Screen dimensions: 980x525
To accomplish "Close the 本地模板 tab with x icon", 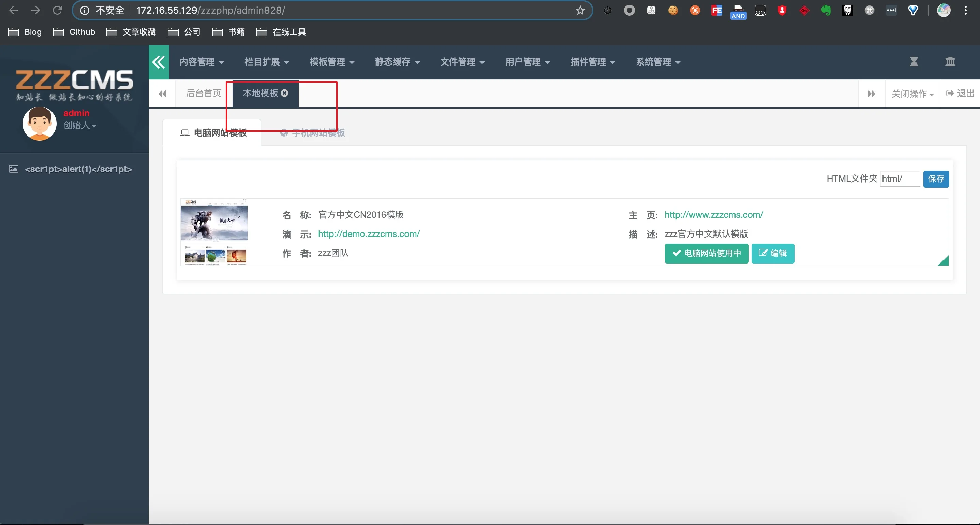I will [x=285, y=93].
